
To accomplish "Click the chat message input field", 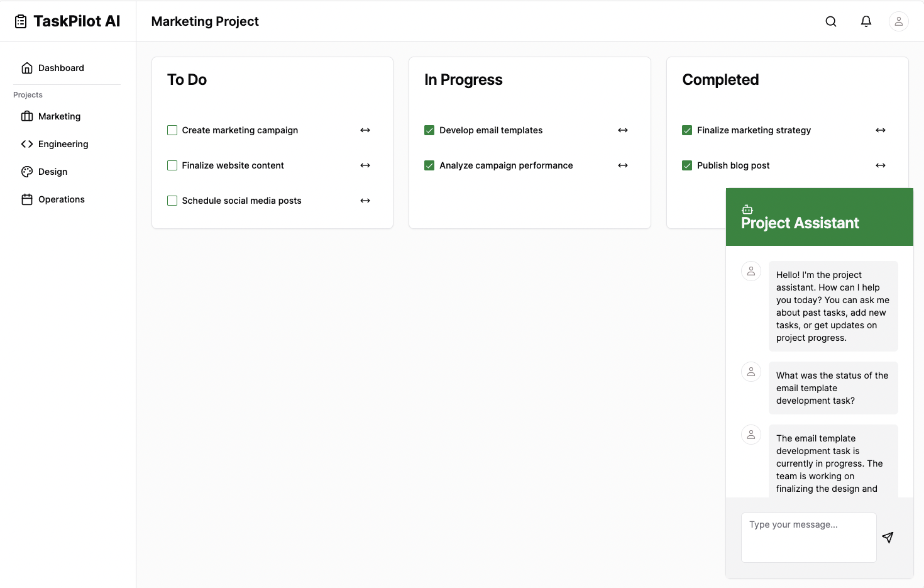I will click(808, 537).
